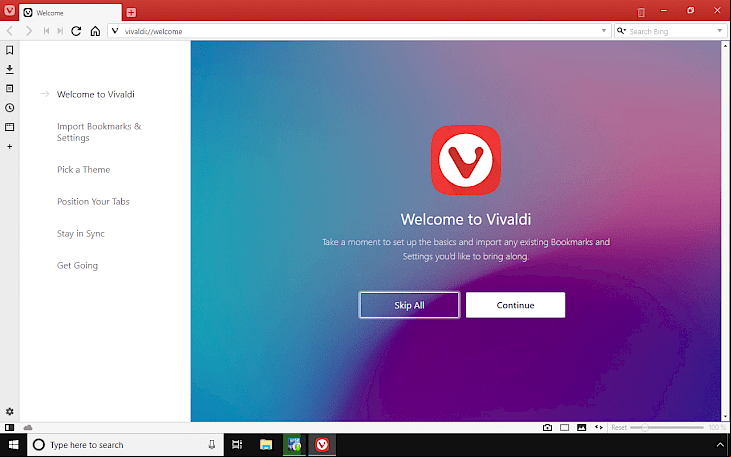This screenshot has width=731, height=457.
Task: Click the fast forward button
Action: pyautogui.click(x=60, y=31)
